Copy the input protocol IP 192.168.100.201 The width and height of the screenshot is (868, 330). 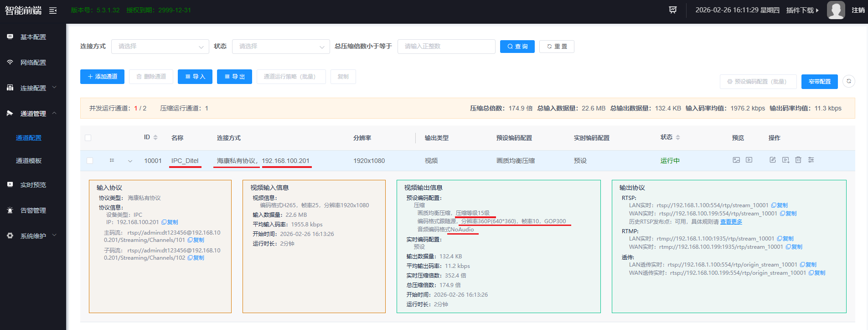coord(170,222)
